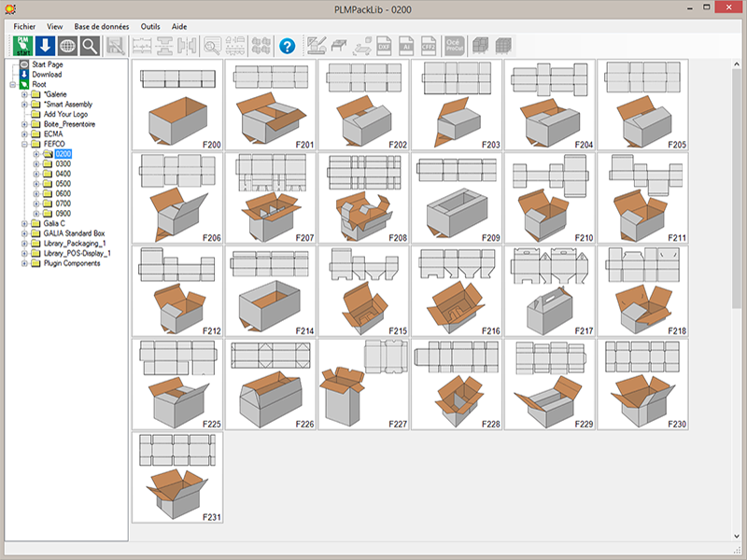Select the Plugin Components folder
The height and width of the screenshot is (560, 747).
72,263
